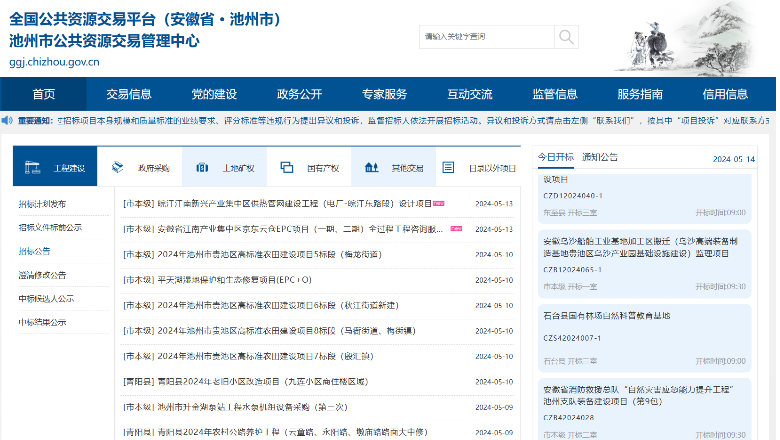Select 信用信息 in the top navigation

pyautogui.click(x=725, y=94)
